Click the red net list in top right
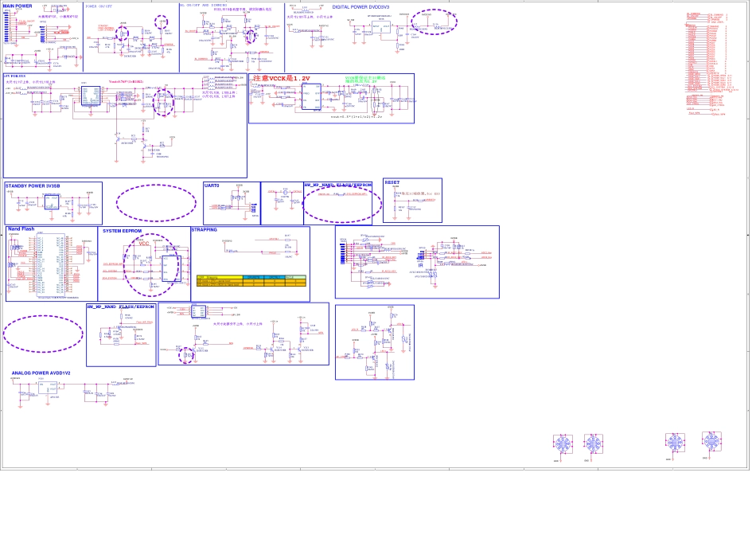This screenshot has height=535, width=756. point(706,64)
